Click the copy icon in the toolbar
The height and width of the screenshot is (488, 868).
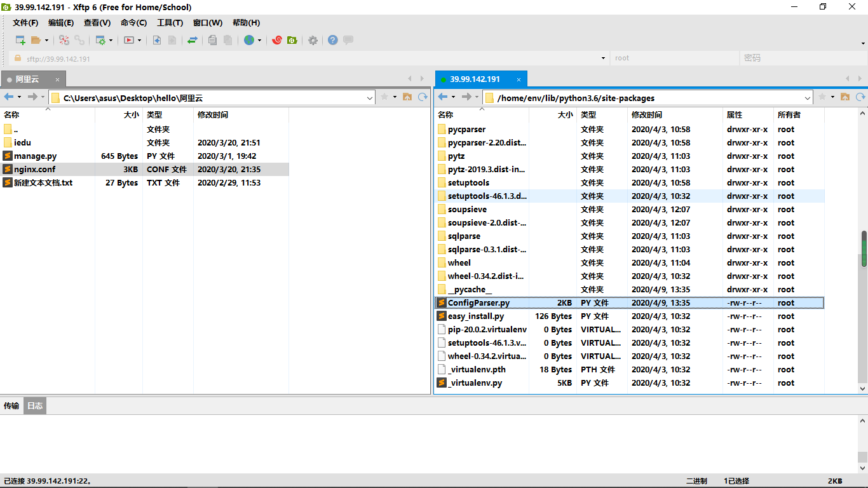(211, 39)
